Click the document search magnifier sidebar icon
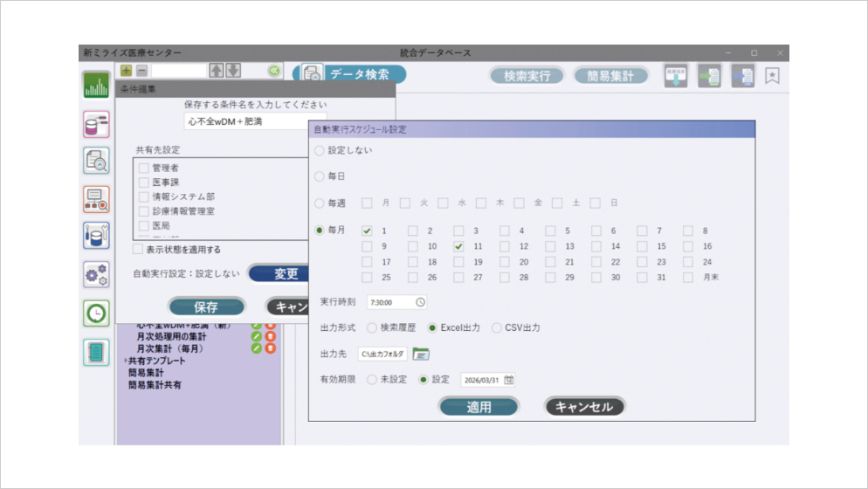 pyautogui.click(x=96, y=161)
